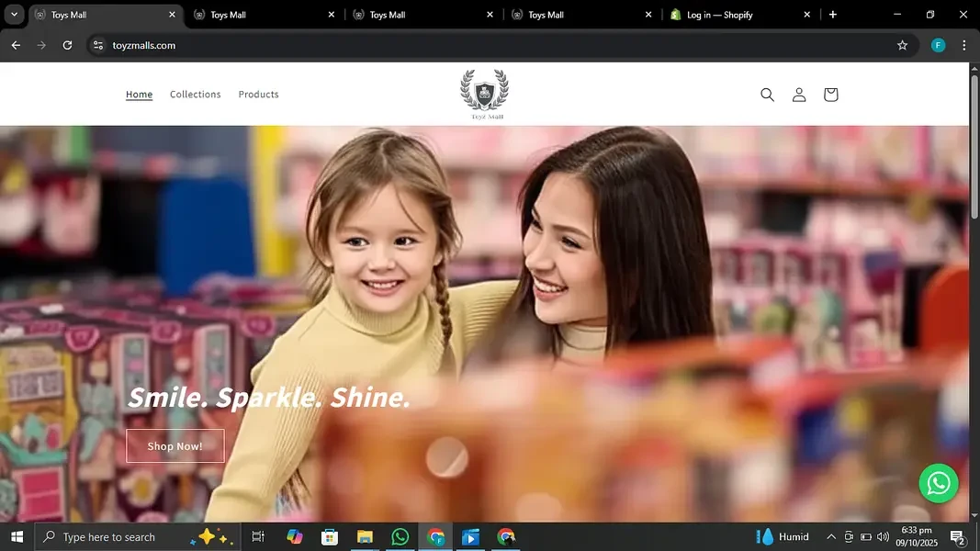The width and height of the screenshot is (980, 551).
Task: Click the Windows taskbar search box
Action: point(119,537)
